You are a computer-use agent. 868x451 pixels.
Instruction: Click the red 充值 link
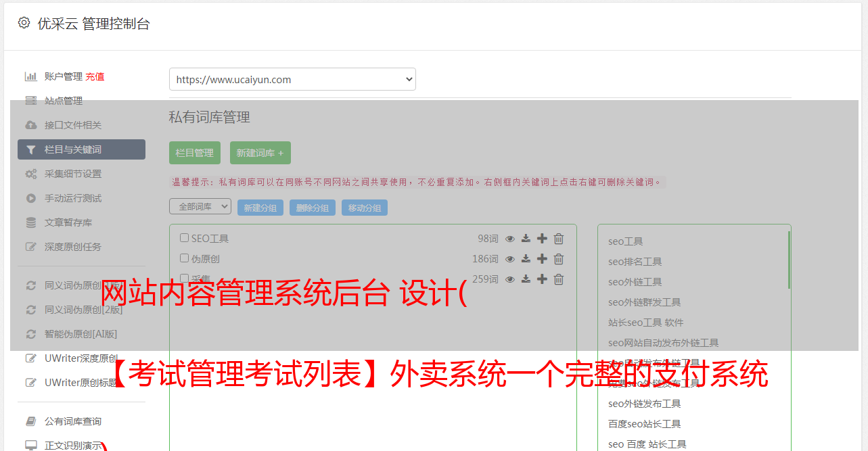tap(95, 76)
